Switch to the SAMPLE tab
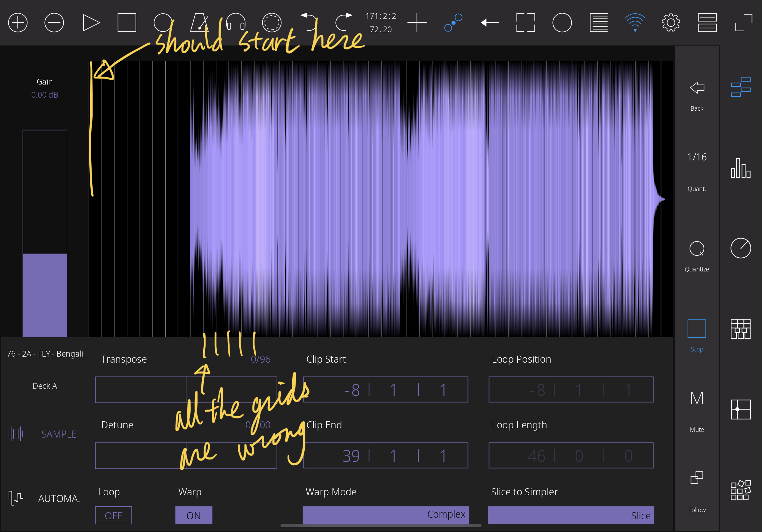Viewport: 762px width, 532px height. 58,434
